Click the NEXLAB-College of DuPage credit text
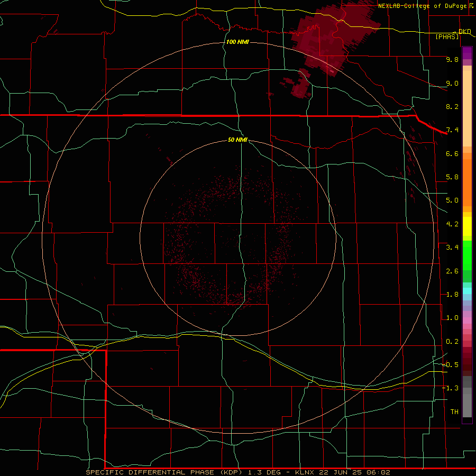Image resolution: width=476 pixels, height=476 pixels. [423, 6]
